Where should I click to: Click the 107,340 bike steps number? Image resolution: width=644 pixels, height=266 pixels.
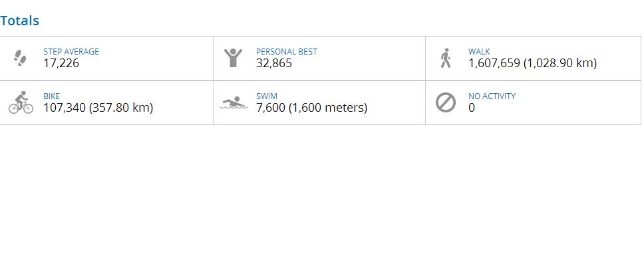[65, 108]
